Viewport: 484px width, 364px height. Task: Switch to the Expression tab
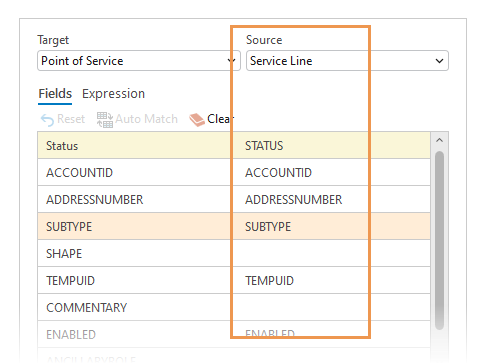(x=113, y=94)
